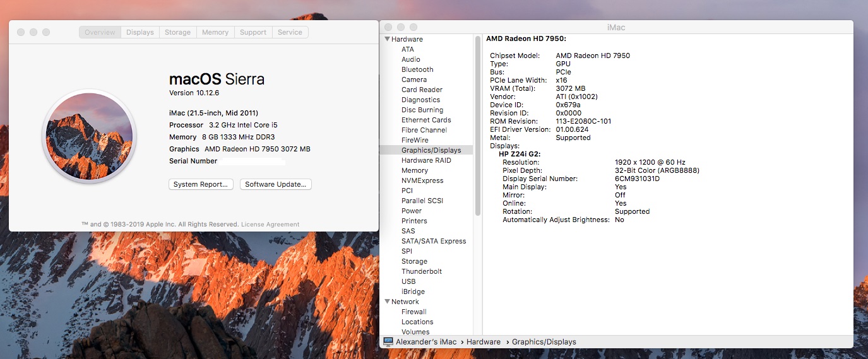This screenshot has width=868, height=359.
Task: Click the System Report button
Action: point(201,184)
